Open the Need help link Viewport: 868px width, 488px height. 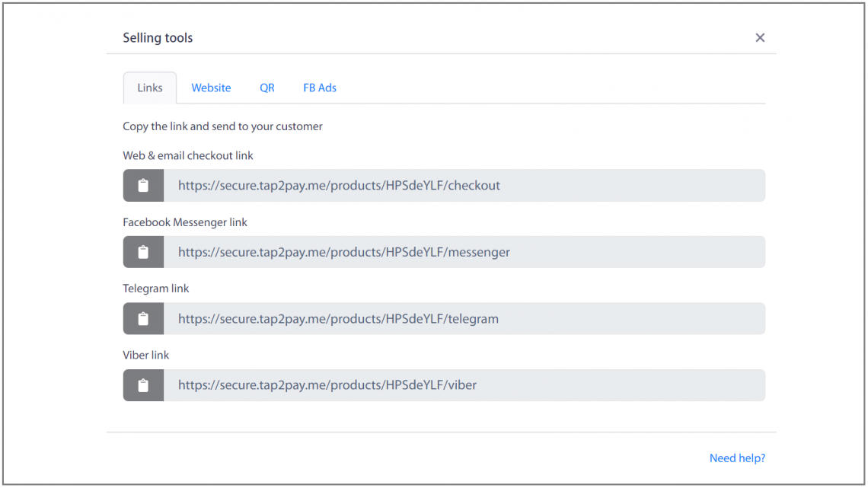(x=736, y=458)
